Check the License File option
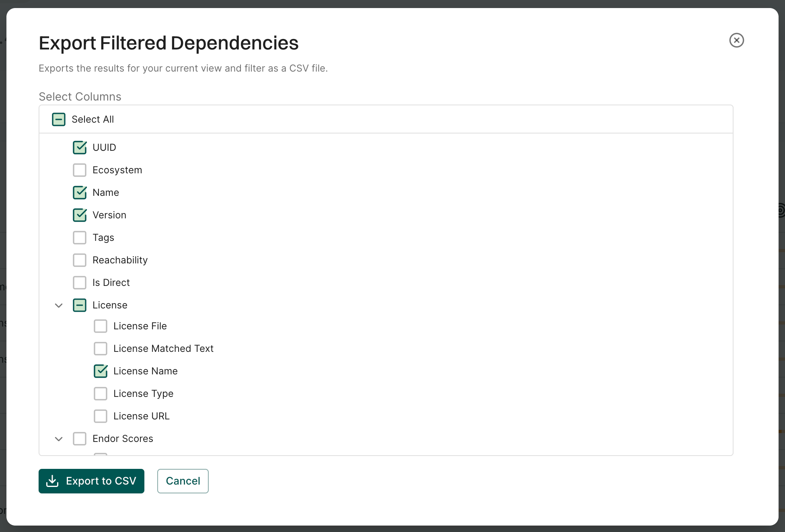The image size is (785, 532). tap(101, 326)
